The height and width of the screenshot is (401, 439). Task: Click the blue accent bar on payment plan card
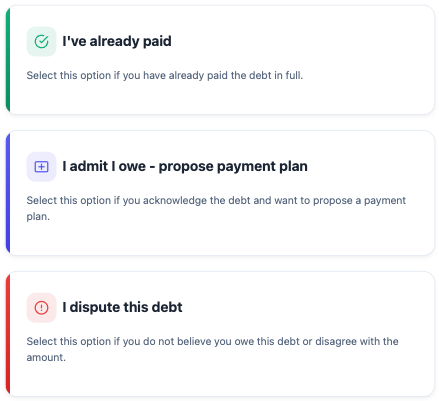(x=8, y=193)
